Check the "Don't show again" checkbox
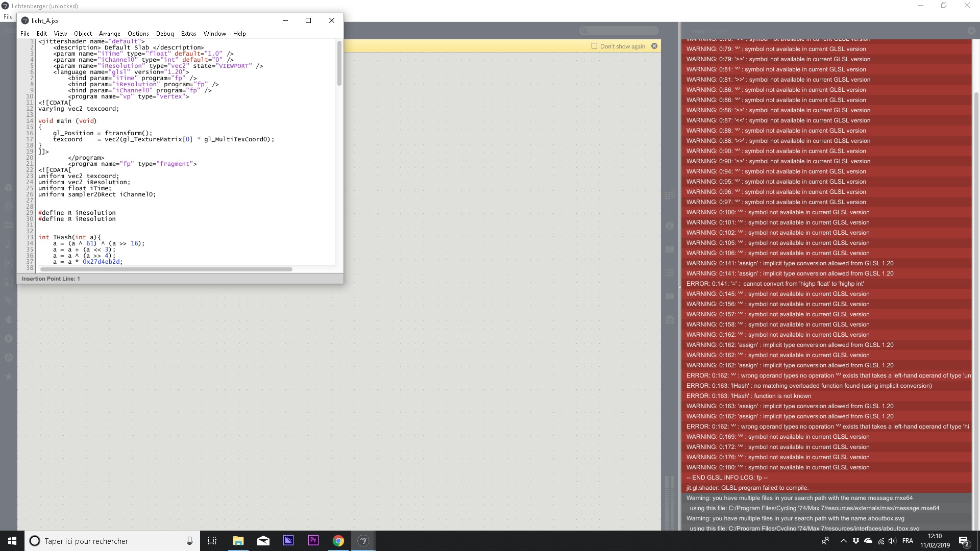 (x=594, y=46)
